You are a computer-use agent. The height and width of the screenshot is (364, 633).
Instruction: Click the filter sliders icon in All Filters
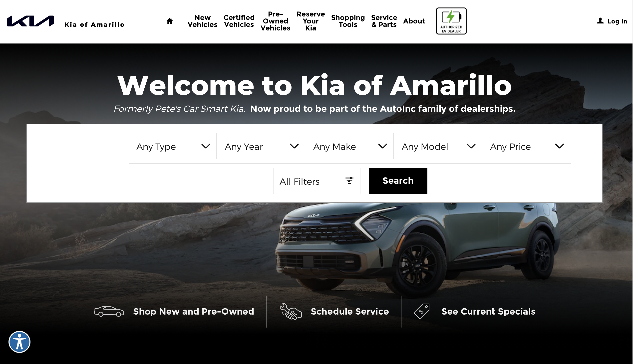(349, 181)
